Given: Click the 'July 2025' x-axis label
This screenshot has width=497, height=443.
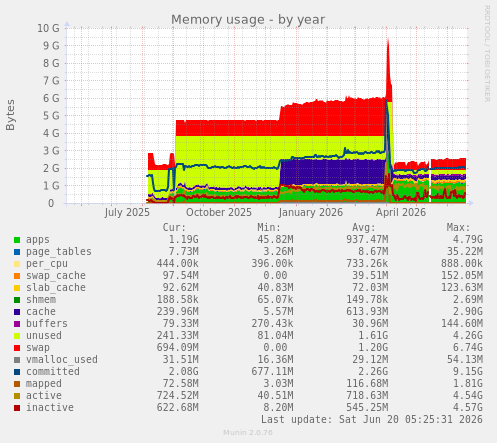Looking at the screenshot, I should (127, 213).
